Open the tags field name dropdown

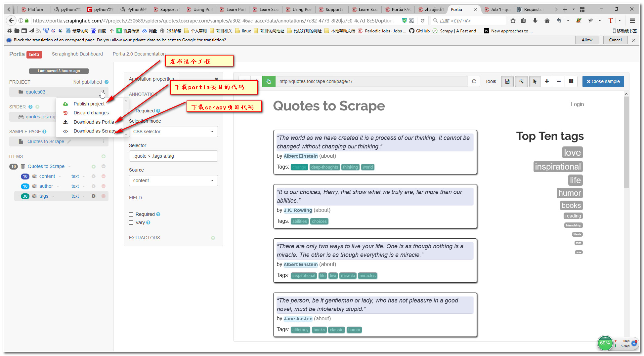[53, 196]
